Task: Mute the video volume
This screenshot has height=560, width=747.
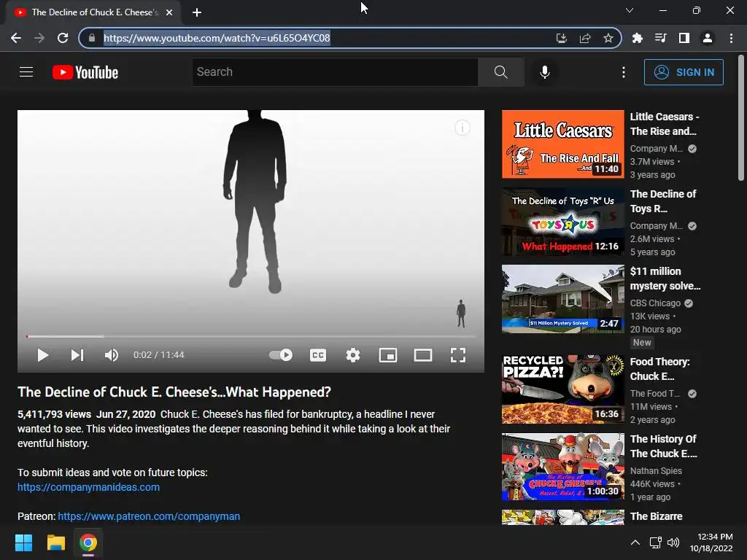Action: click(112, 355)
